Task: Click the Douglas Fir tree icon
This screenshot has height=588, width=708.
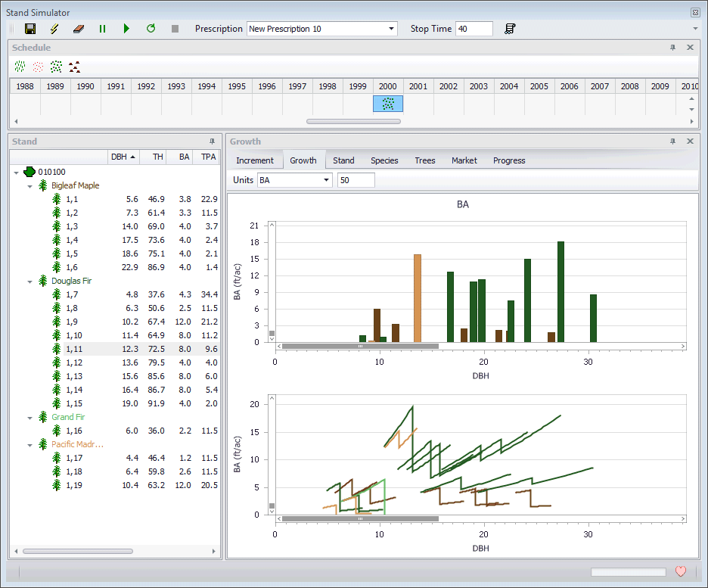Action: [43, 281]
